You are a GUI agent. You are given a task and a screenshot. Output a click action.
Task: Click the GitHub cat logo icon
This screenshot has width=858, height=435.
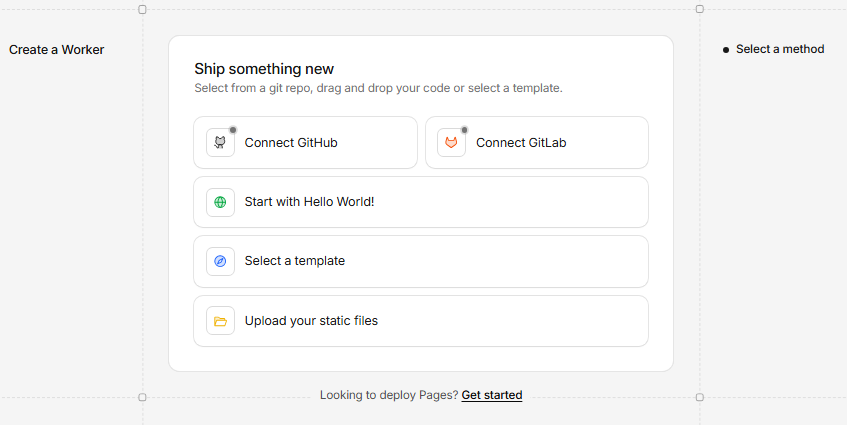[x=220, y=143]
